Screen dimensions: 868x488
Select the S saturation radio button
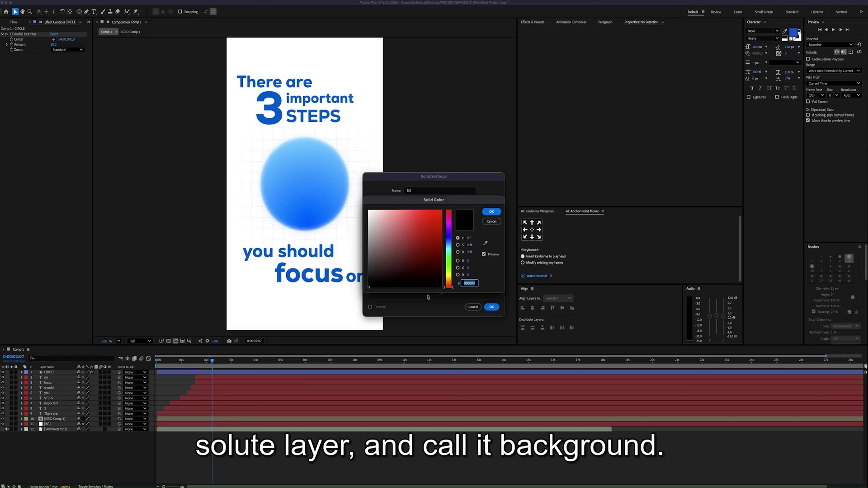tap(458, 245)
